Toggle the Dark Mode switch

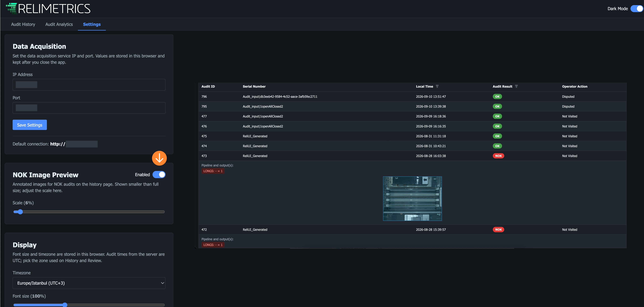636,9
